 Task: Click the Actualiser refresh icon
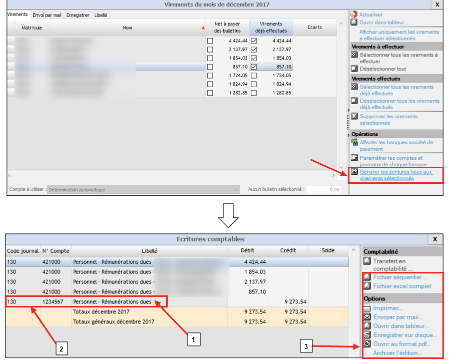click(354, 15)
